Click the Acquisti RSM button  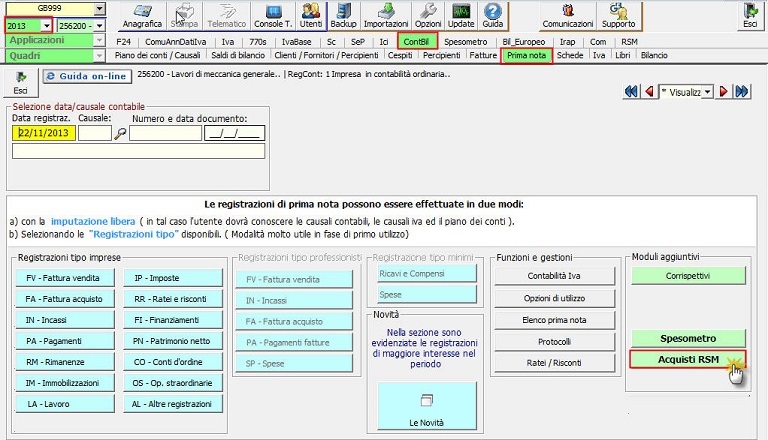click(688, 360)
